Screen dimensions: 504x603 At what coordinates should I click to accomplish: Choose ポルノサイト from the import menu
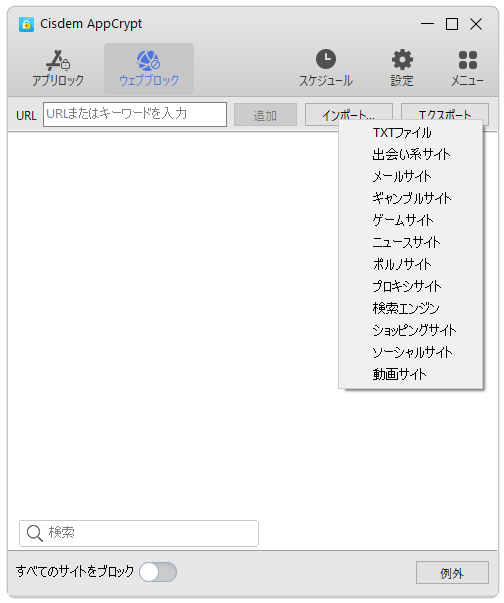[x=411, y=264]
